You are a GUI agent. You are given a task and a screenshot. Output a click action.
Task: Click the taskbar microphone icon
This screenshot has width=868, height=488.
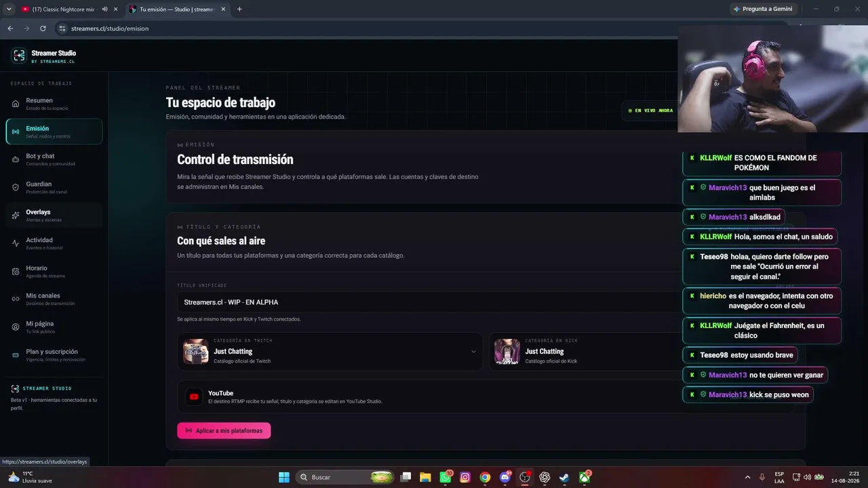pyautogui.click(x=762, y=477)
